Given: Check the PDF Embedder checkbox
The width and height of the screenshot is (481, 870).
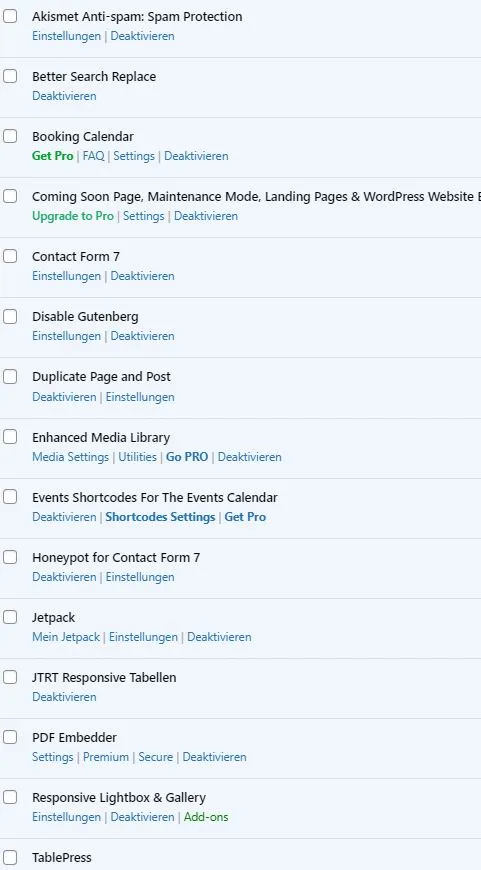Looking at the screenshot, I should tap(10, 737).
